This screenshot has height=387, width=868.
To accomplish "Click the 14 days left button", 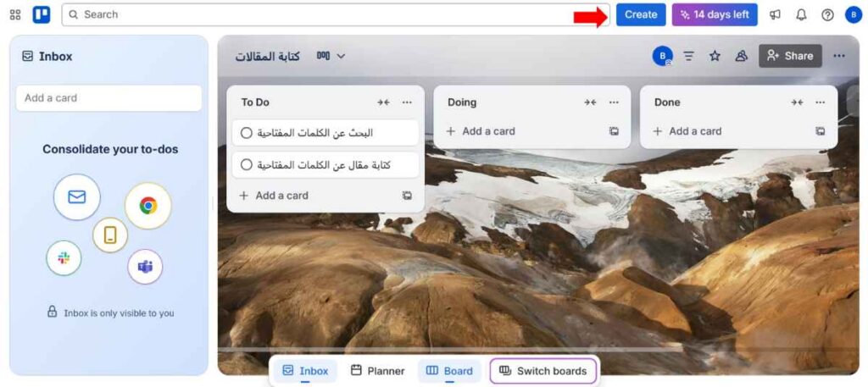I will pyautogui.click(x=715, y=15).
